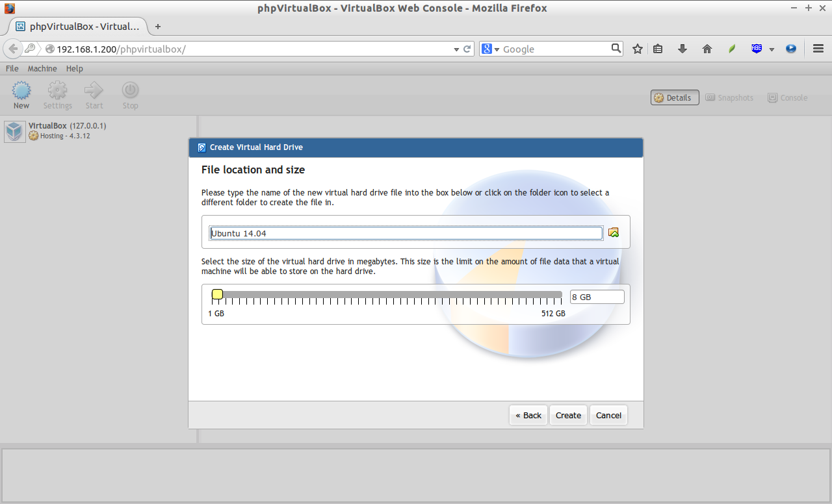Click the Firefox address bar URL
Viewport: 832px width, 504px height.
(121, 49)
